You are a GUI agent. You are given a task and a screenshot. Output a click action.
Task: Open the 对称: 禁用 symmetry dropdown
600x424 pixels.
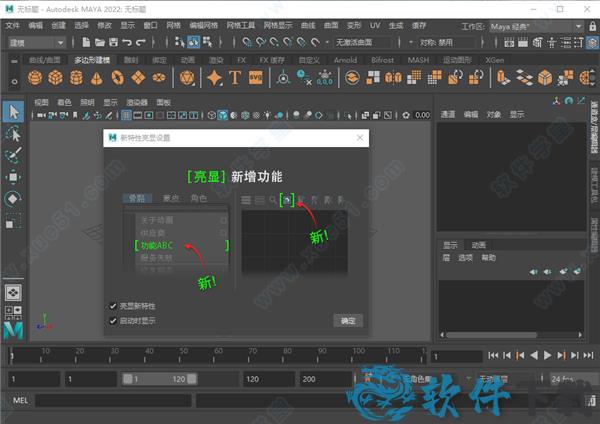pyautogui.click(x=447, y=42)
